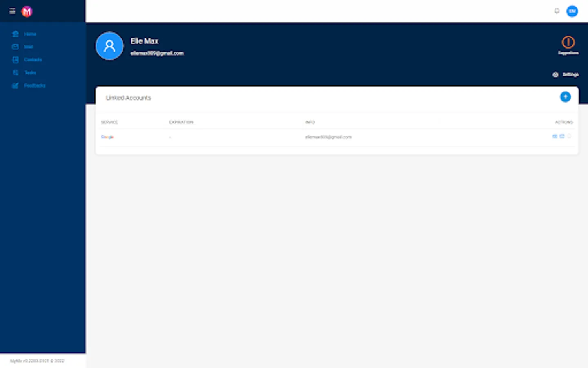Click the Info column header
The image size is (588, 368).
[310, 122]
